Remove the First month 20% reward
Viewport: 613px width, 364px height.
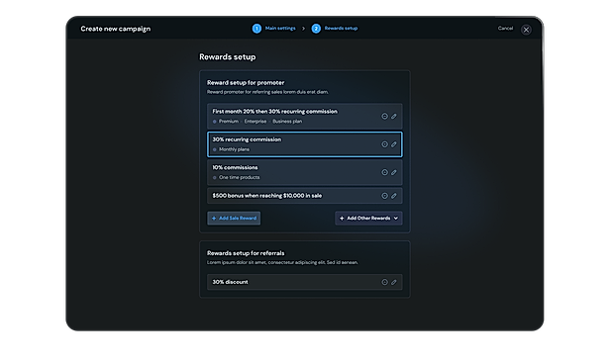[384, 117]
